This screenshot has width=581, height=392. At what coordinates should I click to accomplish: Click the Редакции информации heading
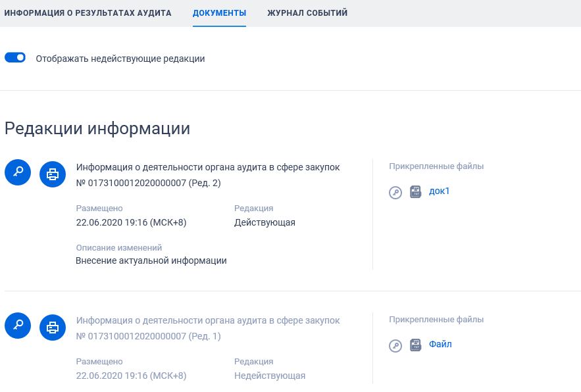click(x=97, y=128)
